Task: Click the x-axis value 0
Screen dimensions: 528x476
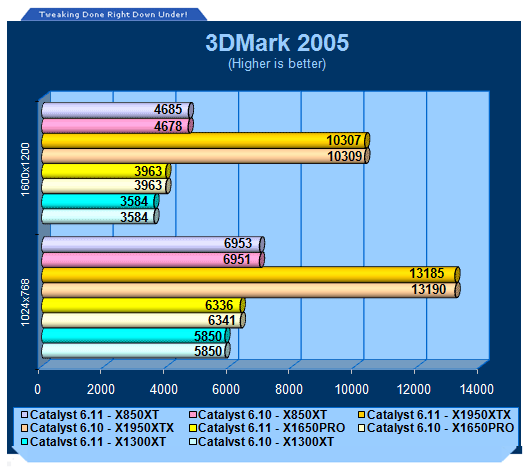Action: coord(38,389)
